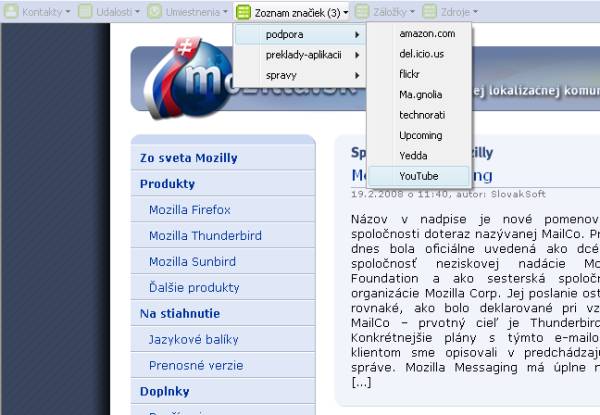The height and width of the screenshot is (415, 600).
Task: Choose Upcoming from the submenu
Action: [x=419, y=135]
